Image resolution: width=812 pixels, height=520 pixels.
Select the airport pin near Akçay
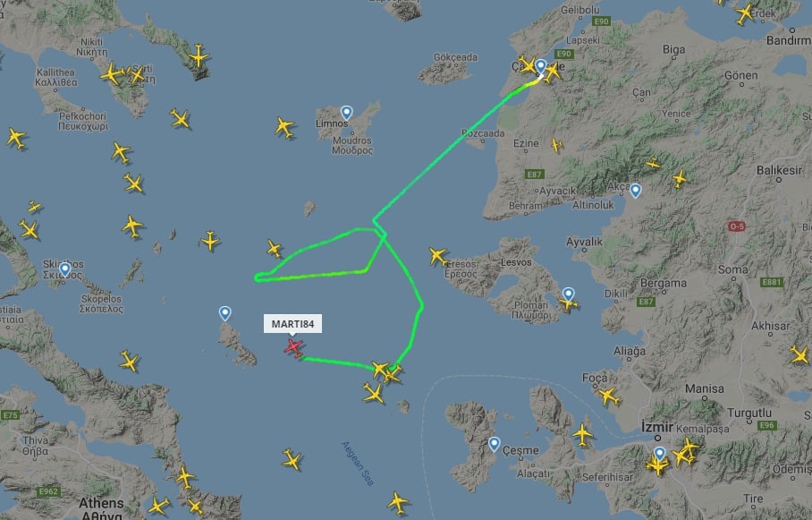[x=636, y=191]
